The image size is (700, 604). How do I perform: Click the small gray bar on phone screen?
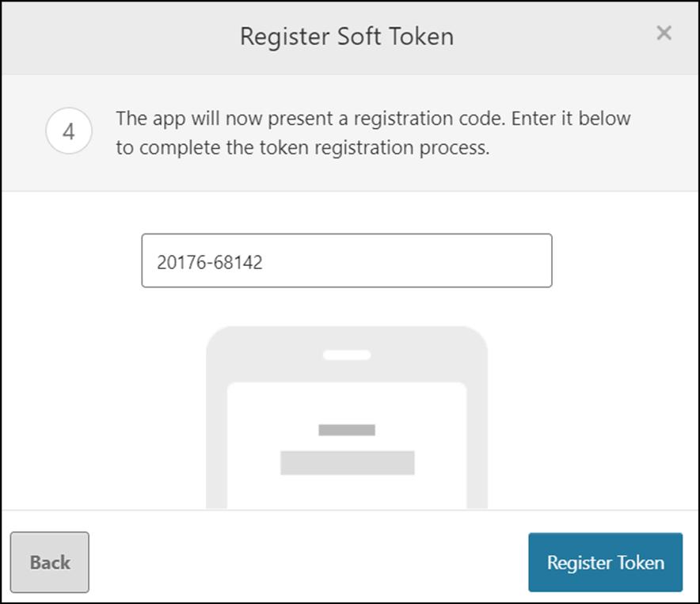[347, 430]
